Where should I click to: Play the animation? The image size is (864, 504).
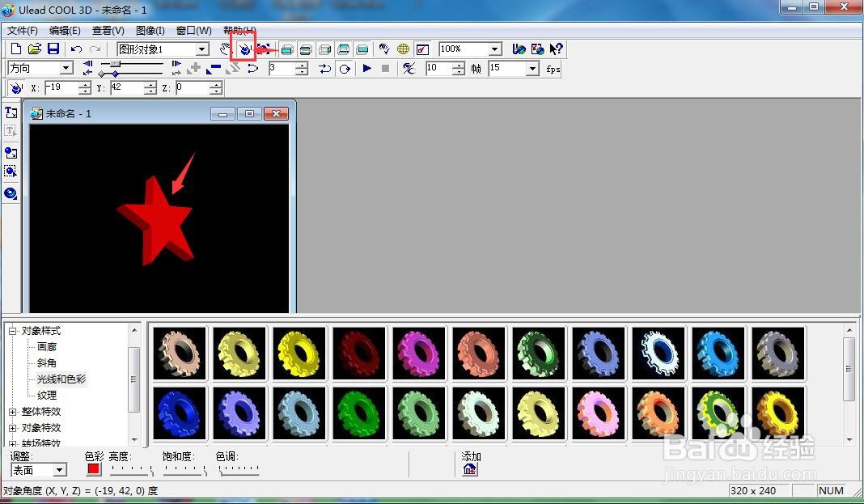pos(367,68)
